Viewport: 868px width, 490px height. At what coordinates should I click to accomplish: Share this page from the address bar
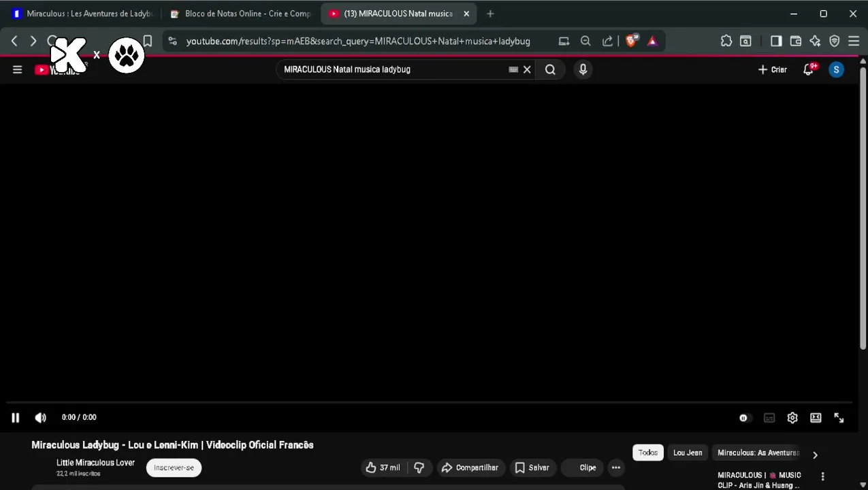[607, 41]
